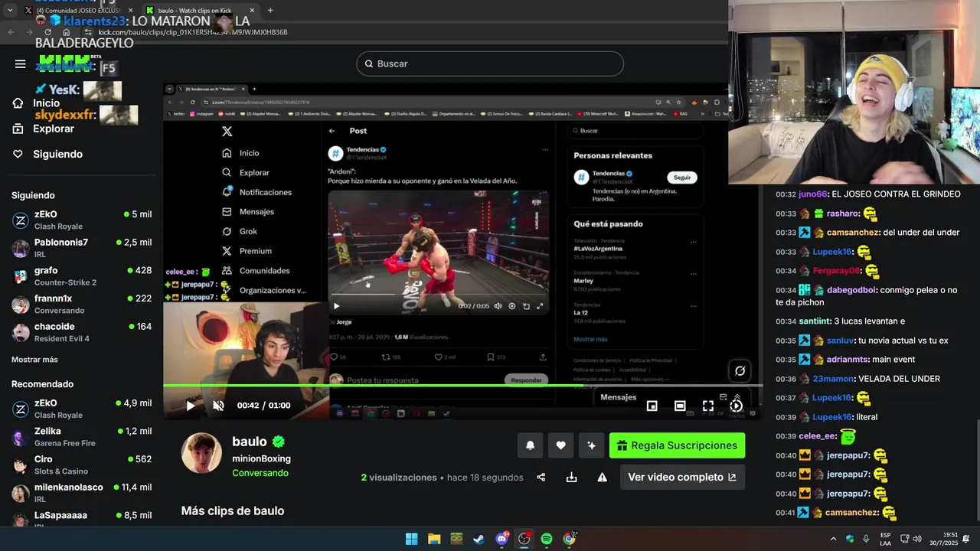Share the clip using the share icon
980x551 pixels.
point(541,477)
